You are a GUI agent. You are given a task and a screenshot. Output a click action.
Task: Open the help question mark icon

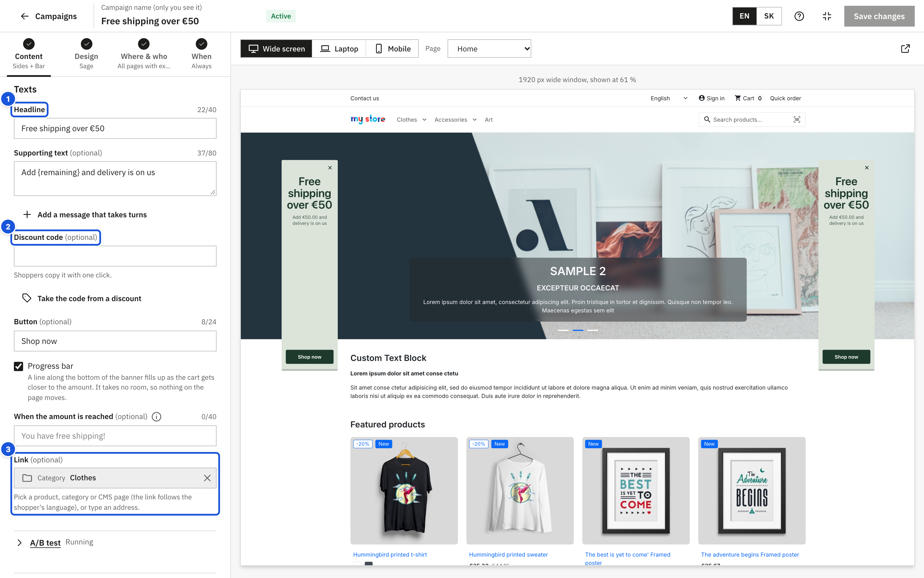799,16
